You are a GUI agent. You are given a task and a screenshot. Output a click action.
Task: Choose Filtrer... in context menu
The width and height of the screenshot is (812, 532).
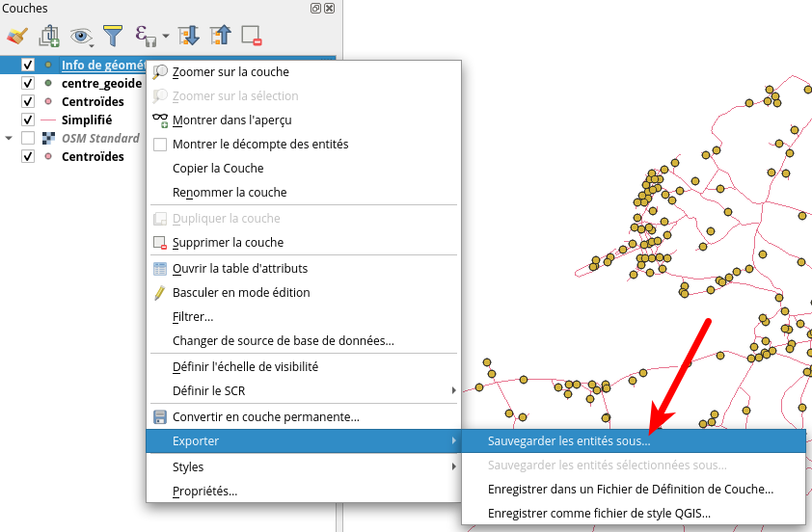[304, 317]
